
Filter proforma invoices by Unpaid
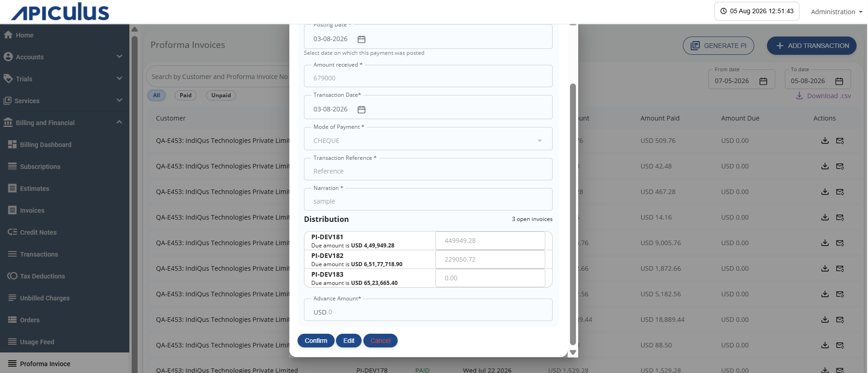[x=221, y=95]
